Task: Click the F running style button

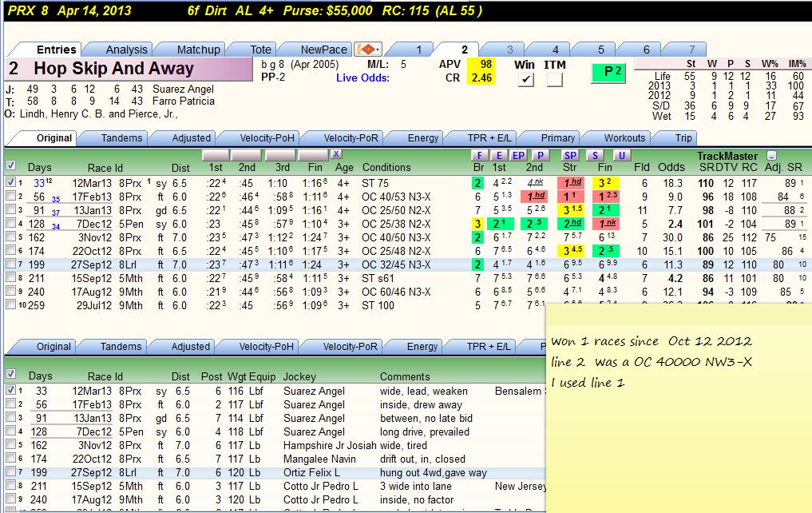Action: coord(479,156)
